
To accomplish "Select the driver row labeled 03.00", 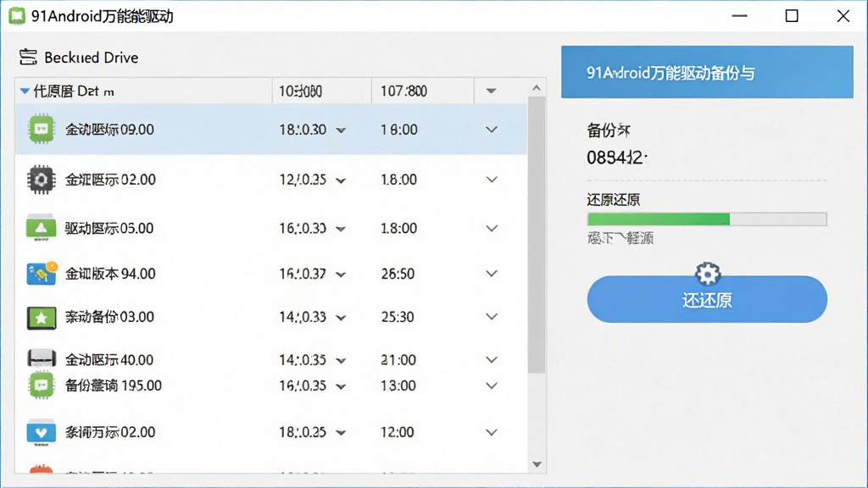I will (271, 317).
